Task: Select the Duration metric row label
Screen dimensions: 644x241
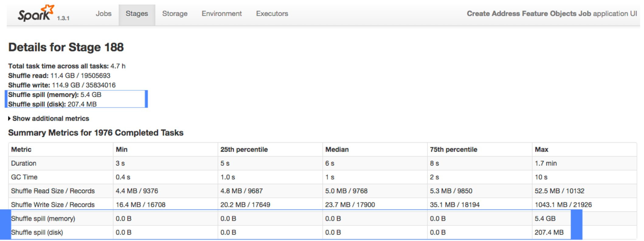Action: coord(24,163)
